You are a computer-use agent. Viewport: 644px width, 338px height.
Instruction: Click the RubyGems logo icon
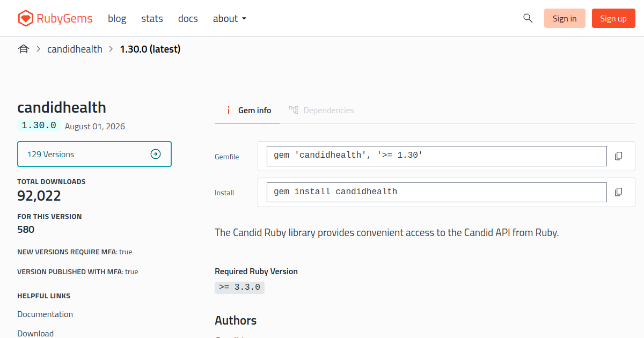pos(25,19)
